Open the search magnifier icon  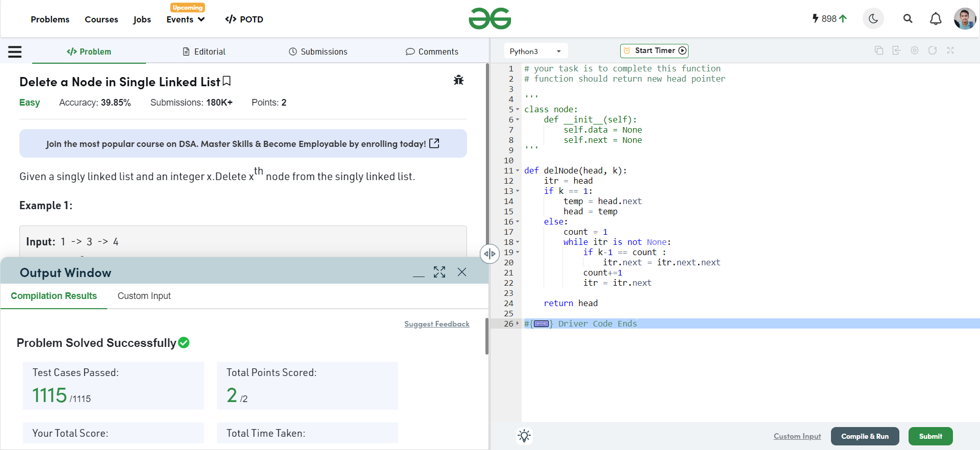(x=908, y=19)
